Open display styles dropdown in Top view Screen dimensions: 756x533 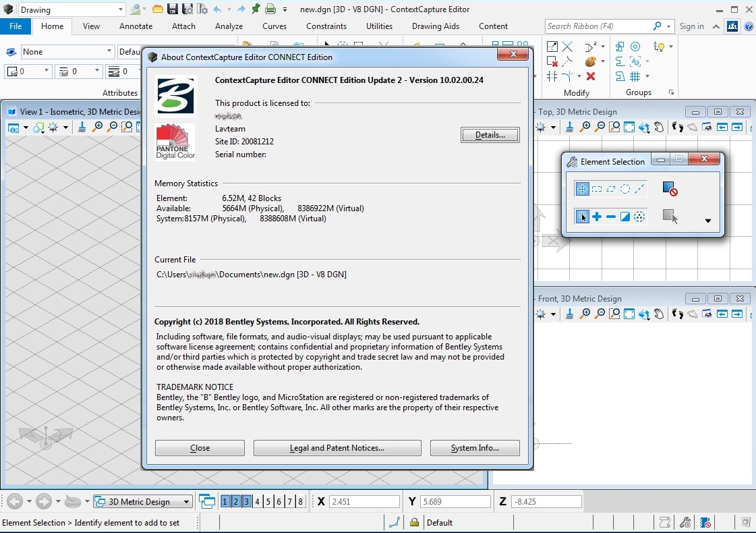[x=553, y=128]
